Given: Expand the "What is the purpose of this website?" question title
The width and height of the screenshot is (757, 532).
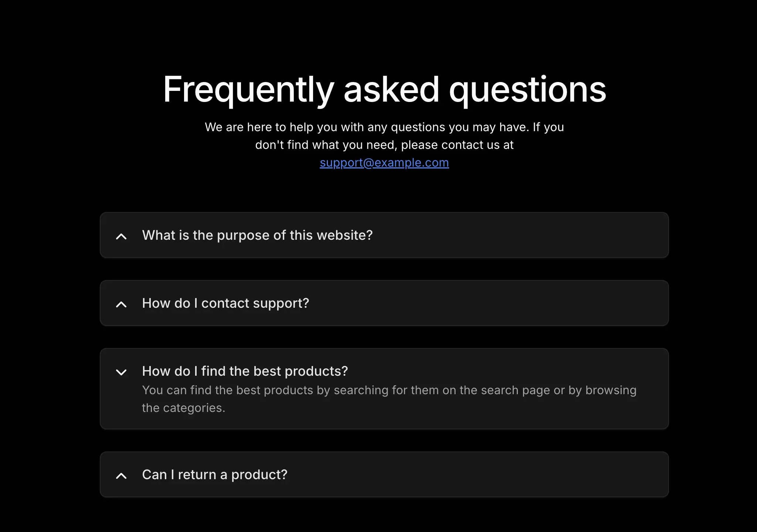Looking at the screenshot, I should pyautogui.click(x=257, y=235).
